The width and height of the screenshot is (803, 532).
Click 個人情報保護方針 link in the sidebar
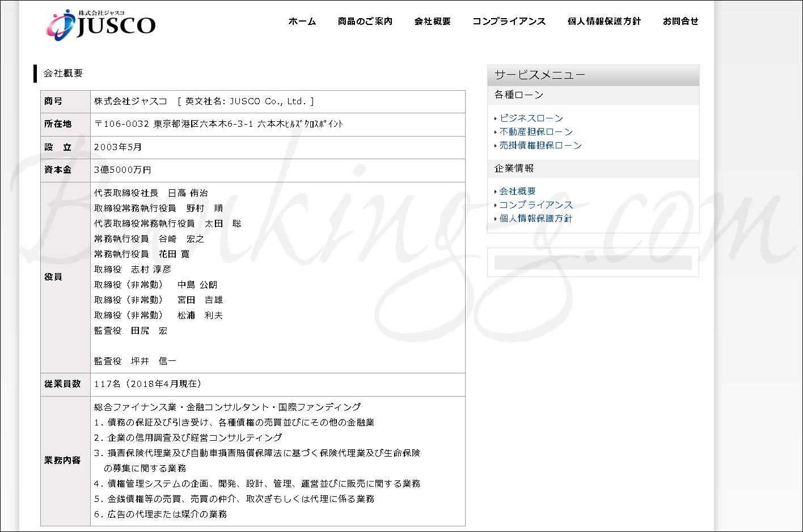536,219
